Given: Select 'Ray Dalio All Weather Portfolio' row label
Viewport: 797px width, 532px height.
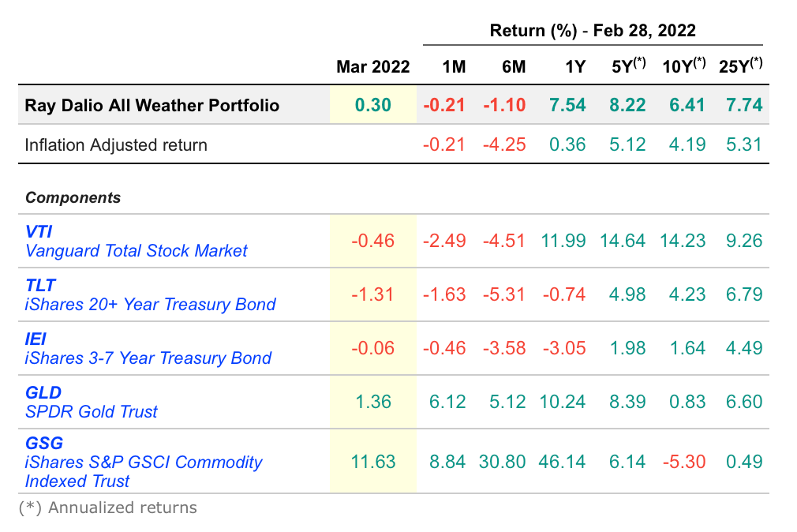Looking at the screenshot, I should [x=152, y=105].
